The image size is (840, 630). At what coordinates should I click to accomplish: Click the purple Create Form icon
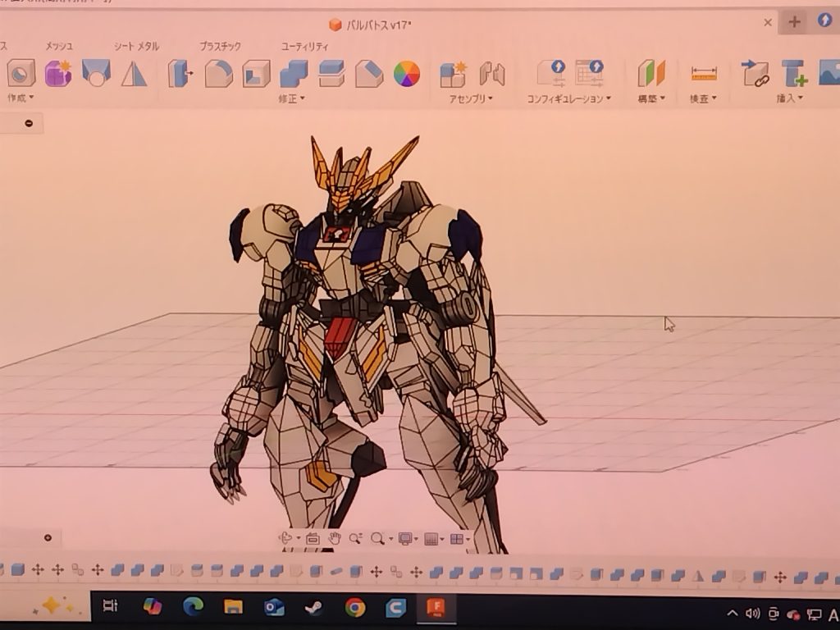(x=57, y=74)
